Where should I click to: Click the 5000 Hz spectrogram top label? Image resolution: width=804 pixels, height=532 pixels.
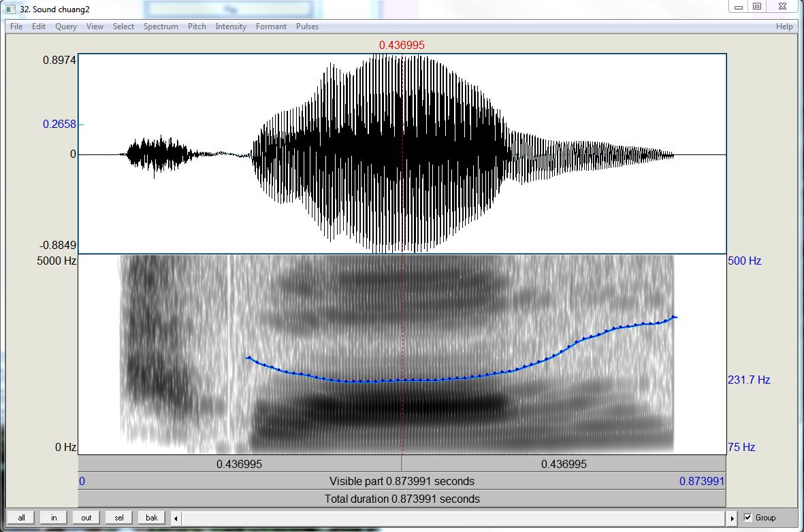click(x=57, y=261)
